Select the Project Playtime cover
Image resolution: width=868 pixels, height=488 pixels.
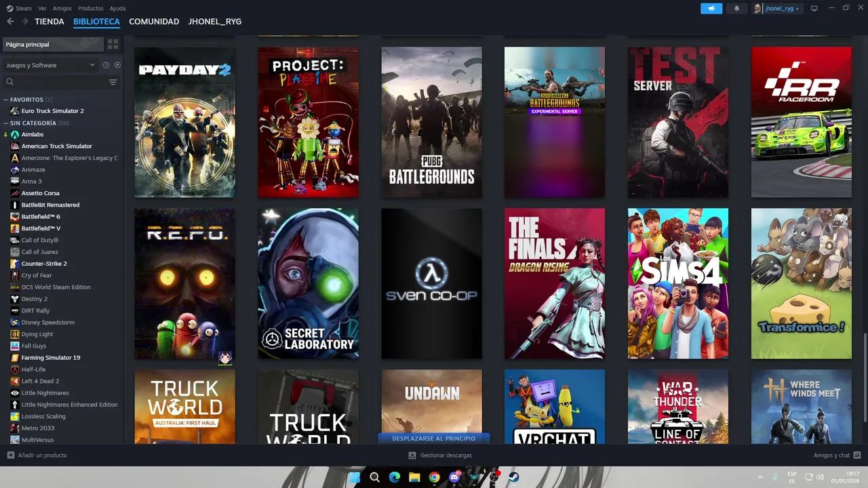(309, 122)
